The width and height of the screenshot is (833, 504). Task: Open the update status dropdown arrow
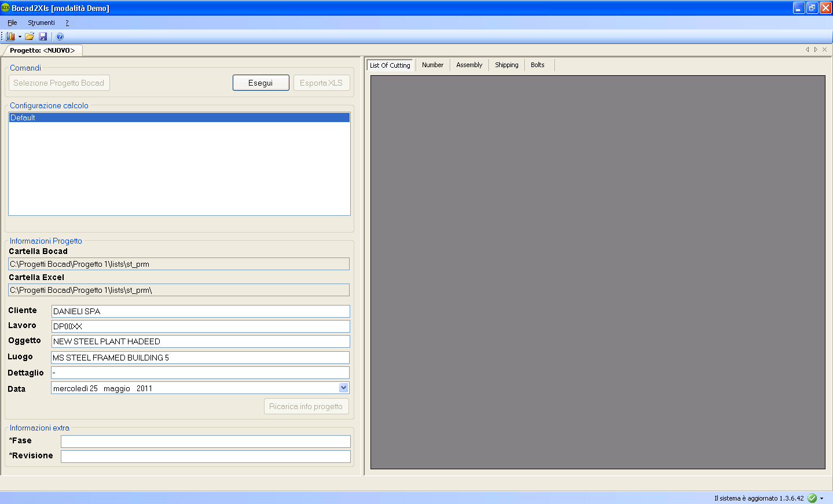[821, 498]
